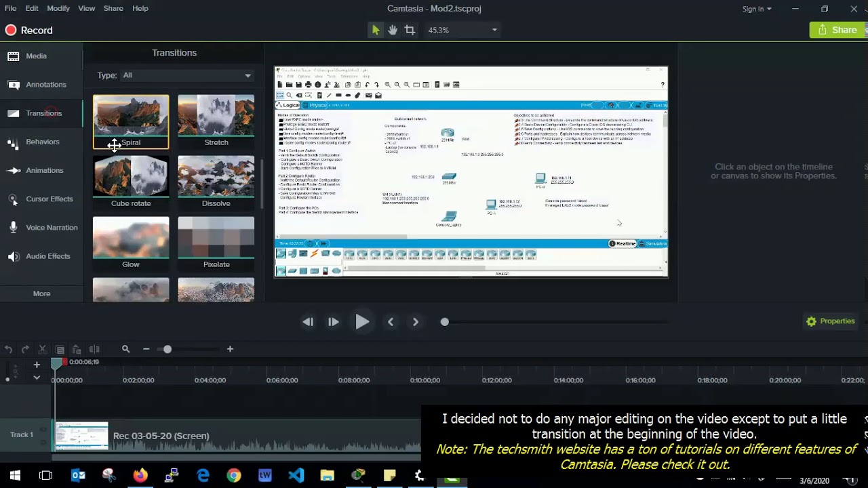The width and height of the screenshot is (868, 488).
Task: Open the Share menu
Action: [113, 8]
